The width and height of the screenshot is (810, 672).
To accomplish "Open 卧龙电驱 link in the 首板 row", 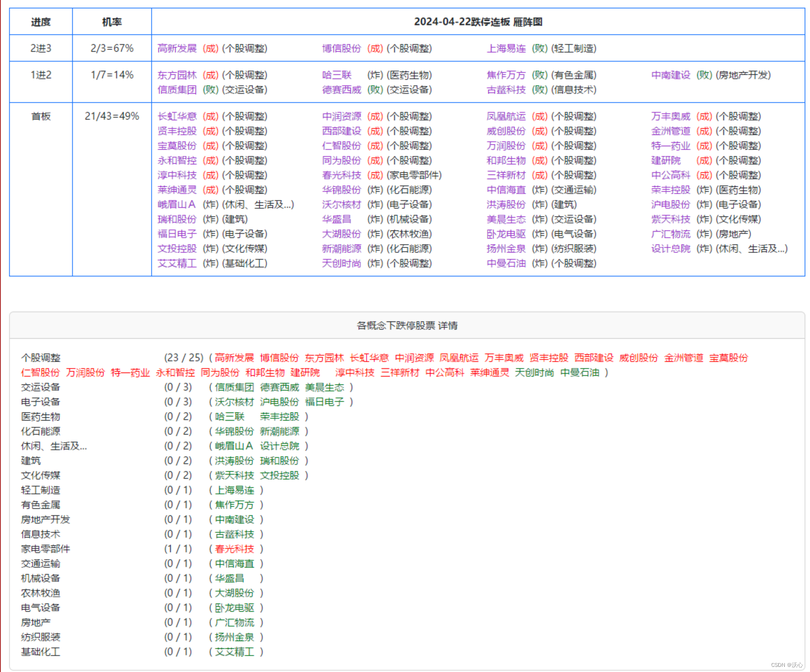I will tap(506, 234).
